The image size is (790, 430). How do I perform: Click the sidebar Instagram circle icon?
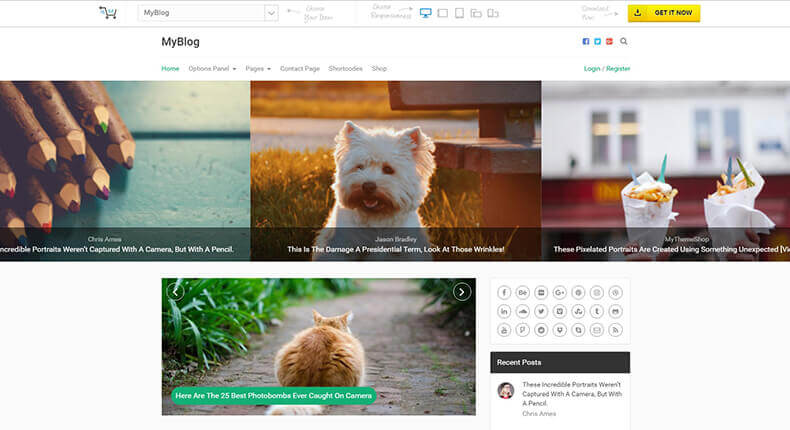(x=597, y=293)
